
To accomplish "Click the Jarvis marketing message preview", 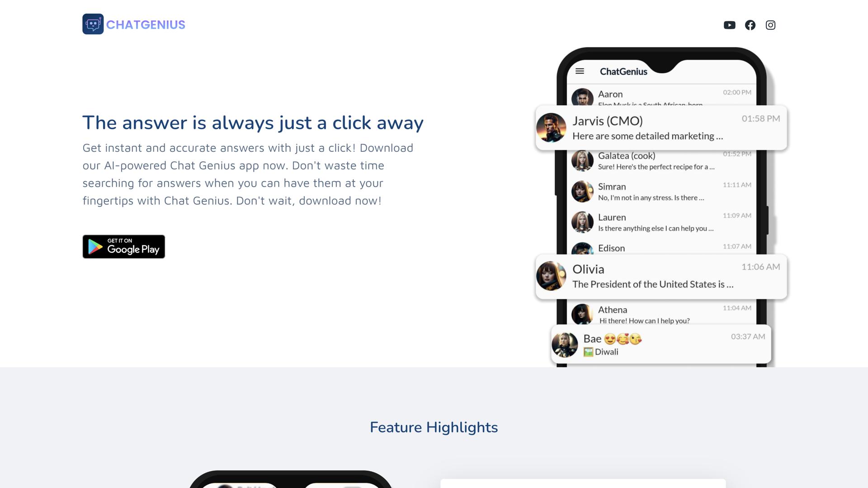I will coord(647,136).
